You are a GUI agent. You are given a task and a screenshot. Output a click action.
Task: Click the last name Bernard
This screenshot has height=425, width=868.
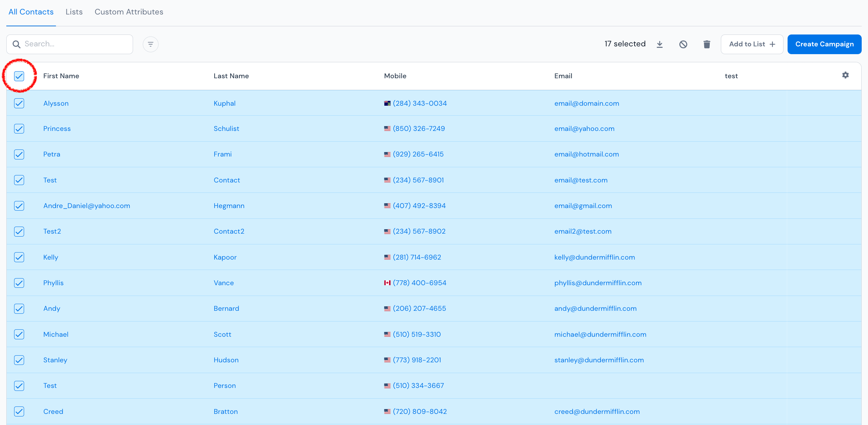[226, 309]
